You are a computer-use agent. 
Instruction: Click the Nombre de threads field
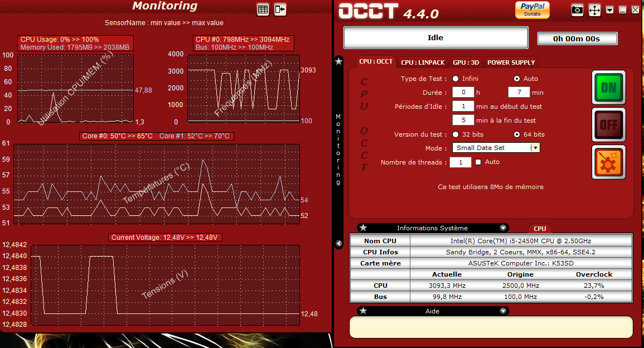[461, 162]
